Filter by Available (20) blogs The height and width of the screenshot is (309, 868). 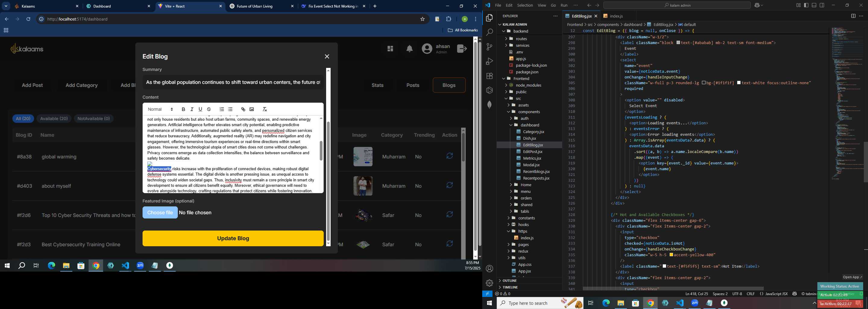(x=54, y=119)
